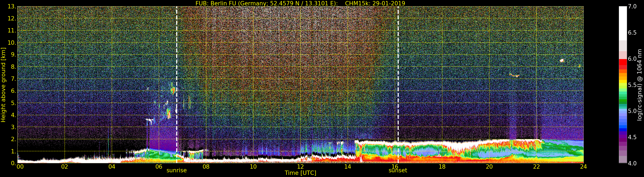Click the time axis tick '20'
This screenshot has height=177, width=644.
tap(489, 166)
